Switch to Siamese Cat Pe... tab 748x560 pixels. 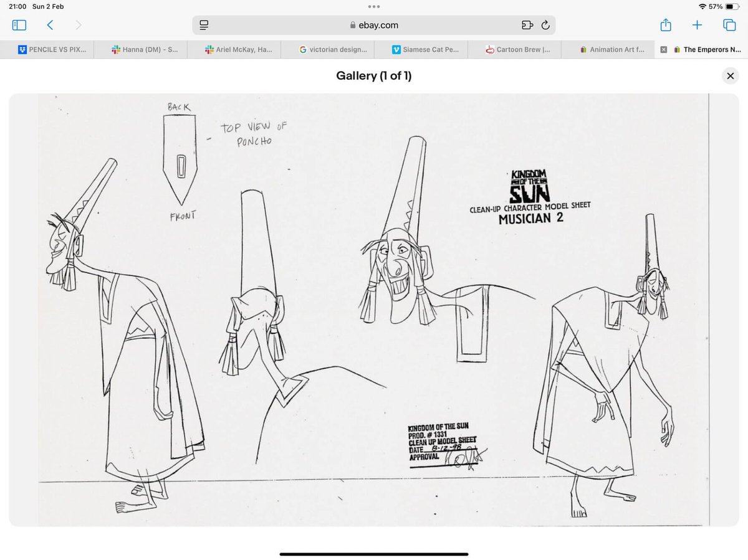(x=421, y=50)
